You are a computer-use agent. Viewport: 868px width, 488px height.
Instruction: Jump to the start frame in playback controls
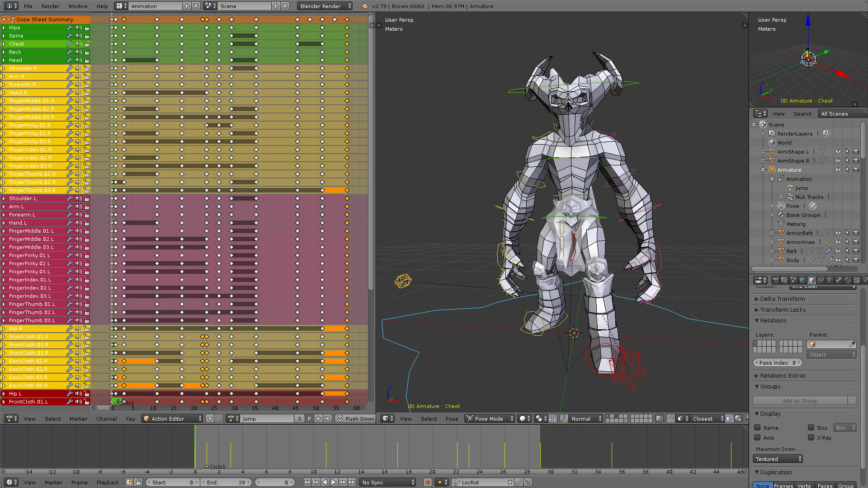[307, 483]
